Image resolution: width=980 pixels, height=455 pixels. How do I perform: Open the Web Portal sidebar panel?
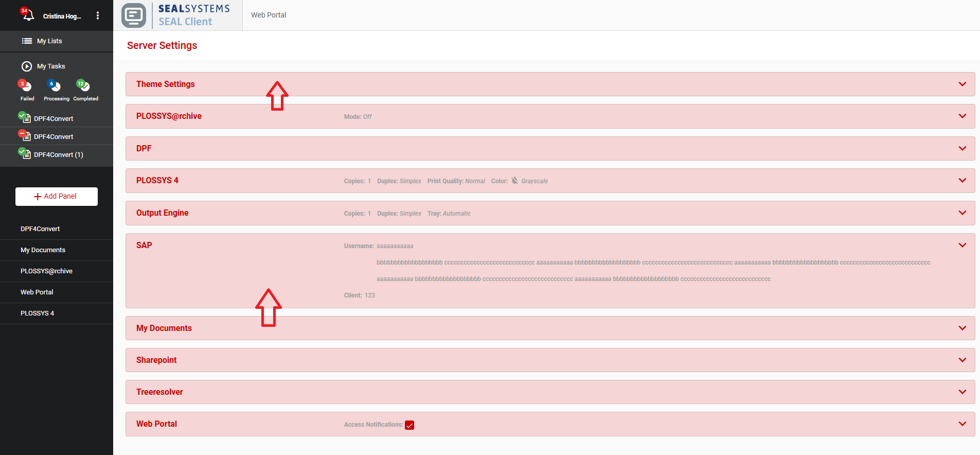click(37, 292)
